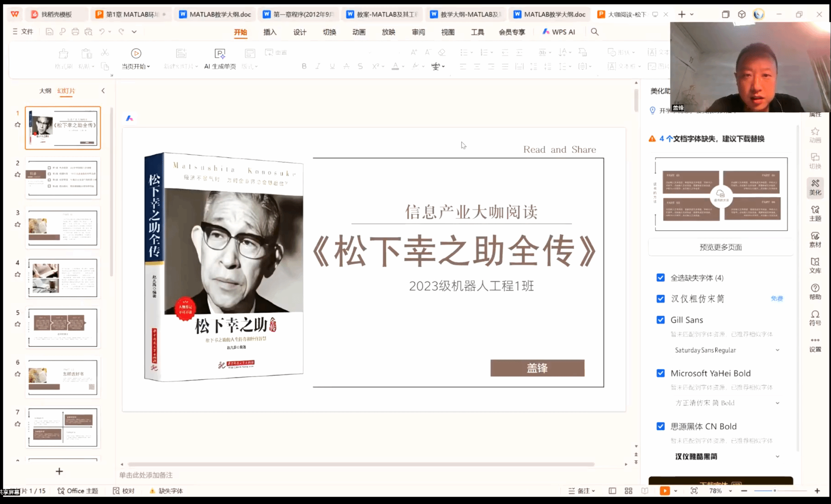831x504 pixels.
Task: Click the search magnifier in ribbon
Action: pos(594,32)
